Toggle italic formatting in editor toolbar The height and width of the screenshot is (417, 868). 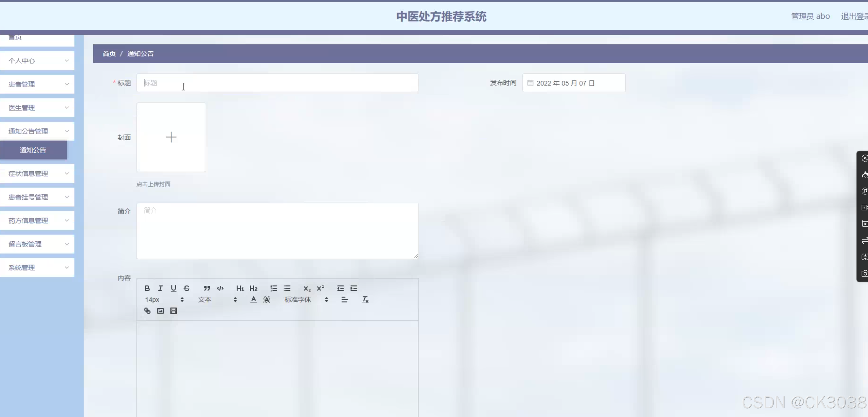pos(160,288)
